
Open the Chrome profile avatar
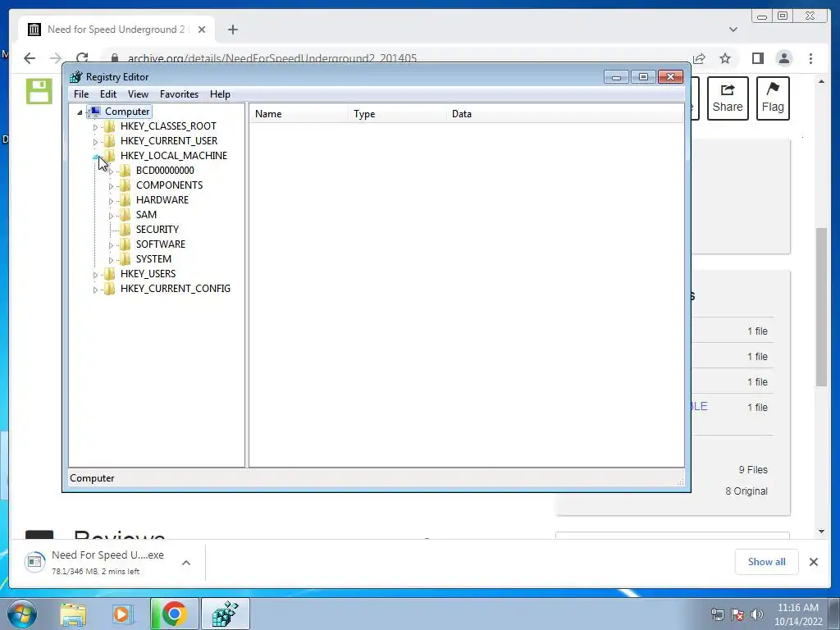[784, 58]
